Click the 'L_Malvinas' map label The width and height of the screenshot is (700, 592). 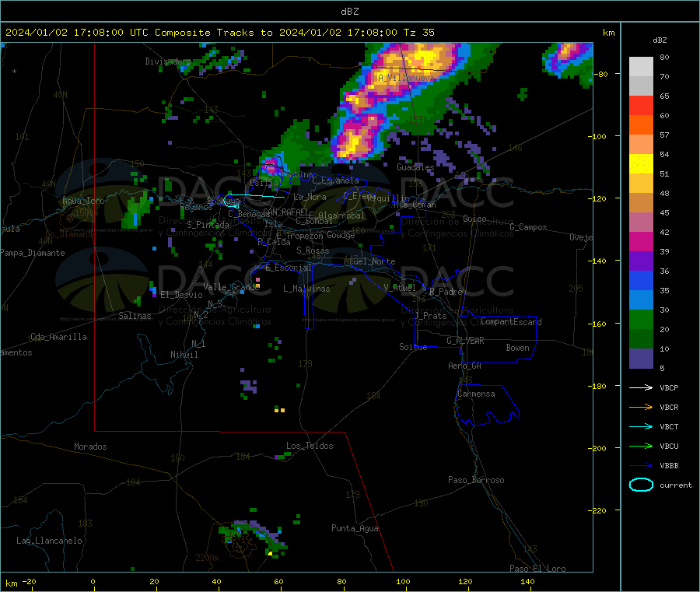pyautogui.click(x=306, y=289)
